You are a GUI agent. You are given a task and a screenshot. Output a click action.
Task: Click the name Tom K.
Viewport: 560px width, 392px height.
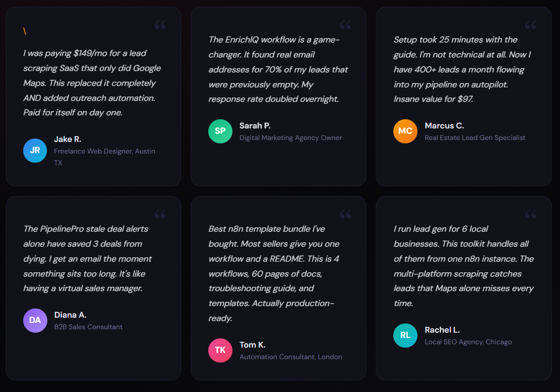click(252, 345)
